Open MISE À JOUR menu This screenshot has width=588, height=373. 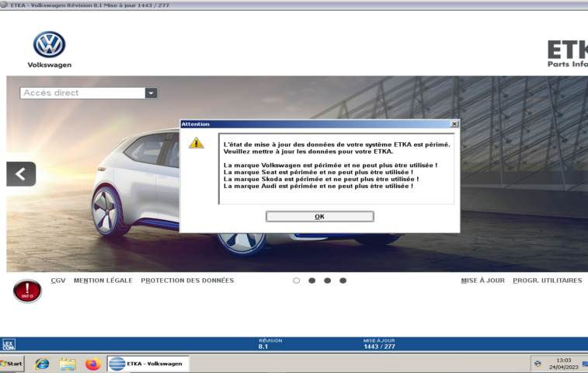[x=482, y=281]
